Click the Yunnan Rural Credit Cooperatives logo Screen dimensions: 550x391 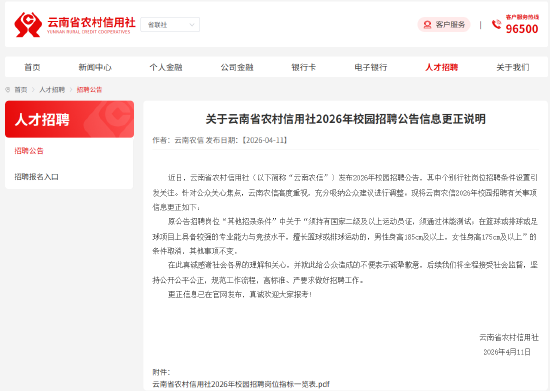pyautogui.click(x=75, y=25)
